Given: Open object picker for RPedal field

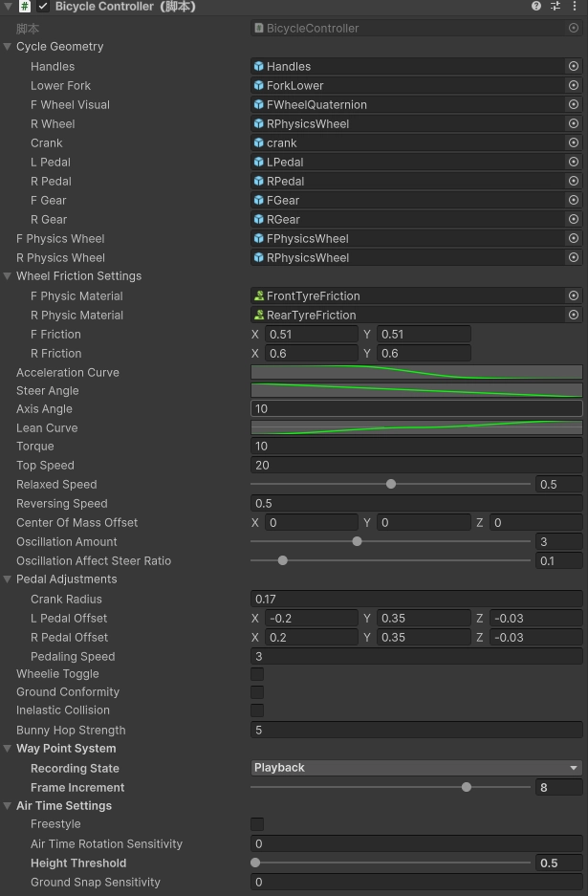Looking at the screenshot, I should [x=573, y=181].
